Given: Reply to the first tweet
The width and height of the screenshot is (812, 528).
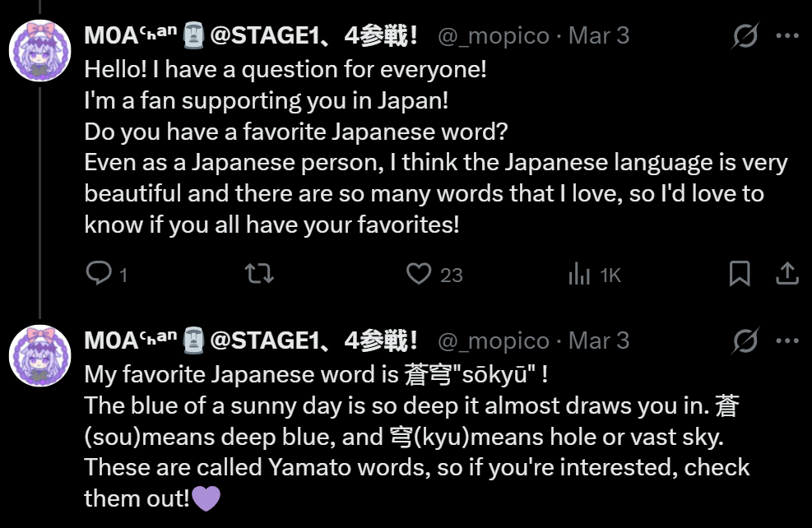Looking at the screenshot, I should [100, 273].
